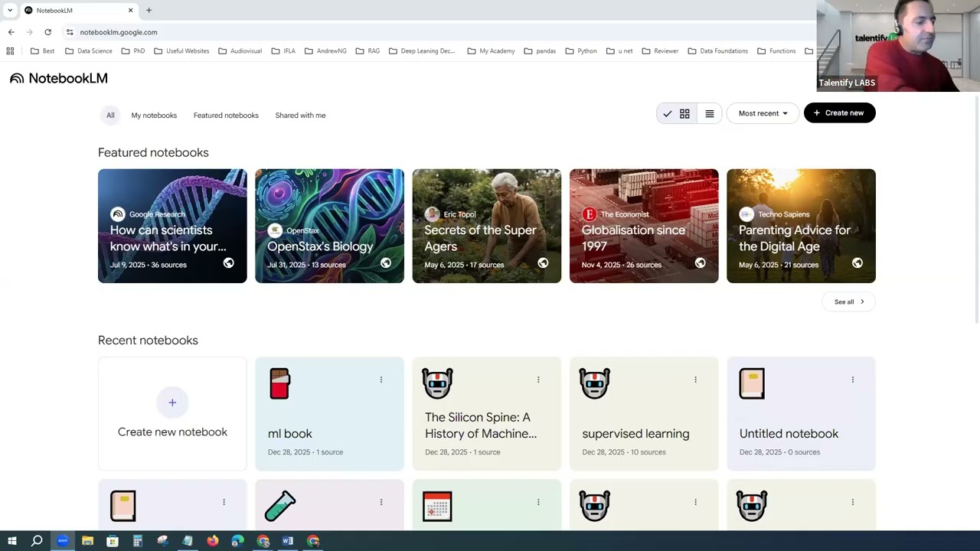
Task: Open File Explorer from the taskbar
Action: point(87,541)
